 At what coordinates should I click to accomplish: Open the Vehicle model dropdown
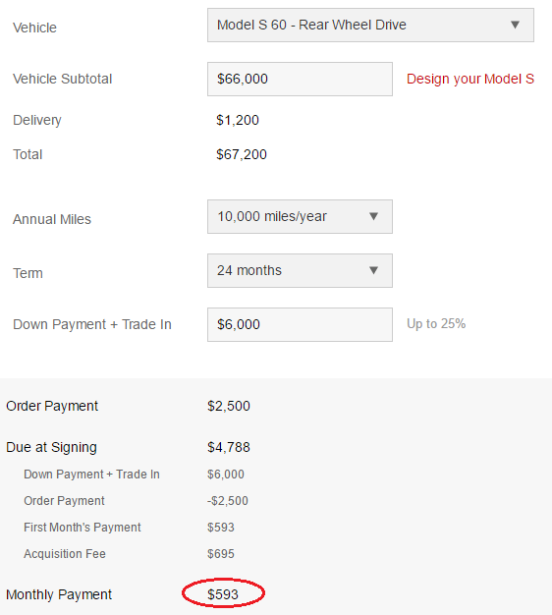click(x=370, y=25)
